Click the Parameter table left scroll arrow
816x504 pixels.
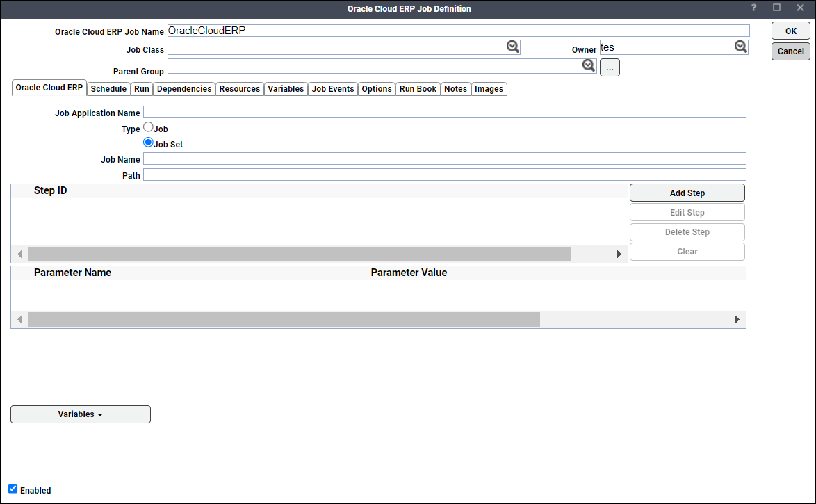(19, 319)
